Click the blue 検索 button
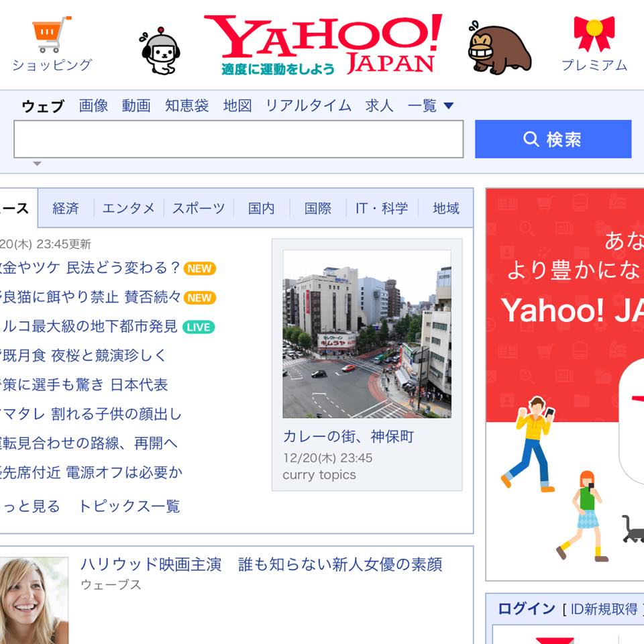 point(553,140)
